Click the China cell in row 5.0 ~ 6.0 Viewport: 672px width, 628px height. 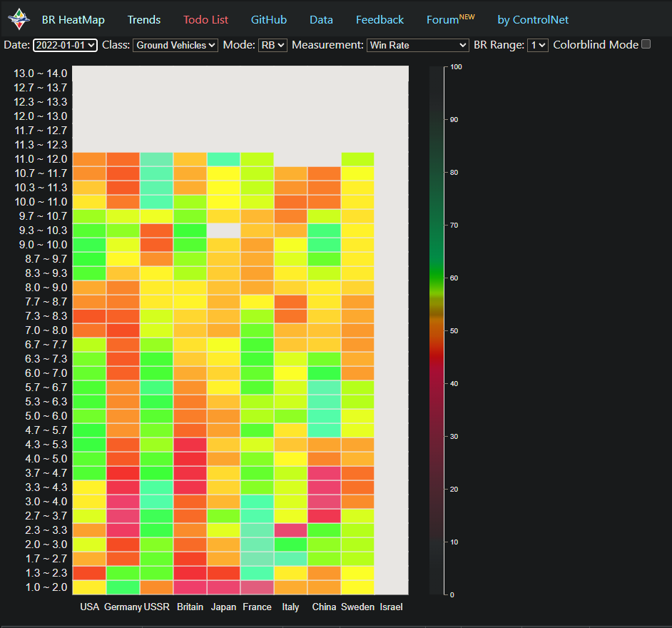pyautogui.click(x=324, y=416)
